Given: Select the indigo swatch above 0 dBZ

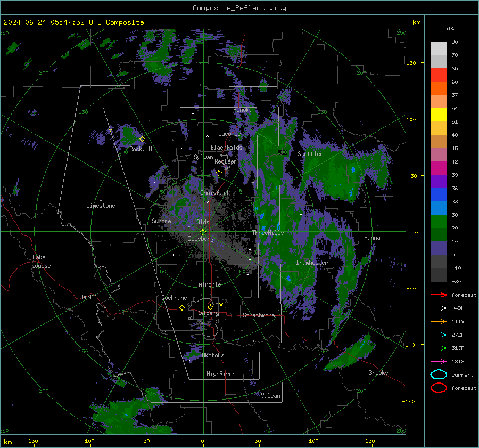Looking at the screenshot, I should [439, 248].
